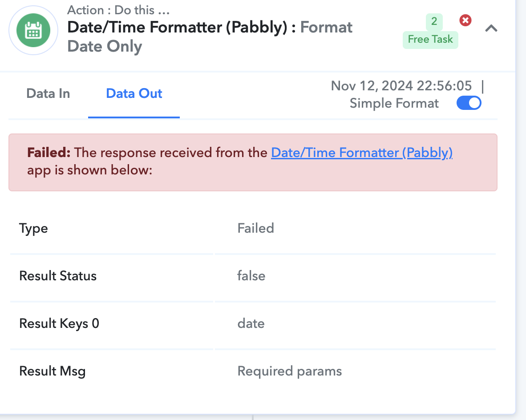
Task: Click the red failed status X icon
Action: coord(465,20)
